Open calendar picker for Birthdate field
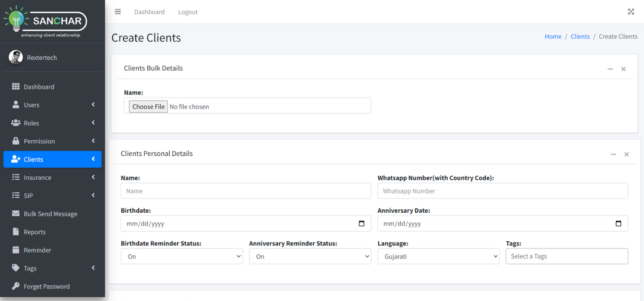 (x=361, y=224)
